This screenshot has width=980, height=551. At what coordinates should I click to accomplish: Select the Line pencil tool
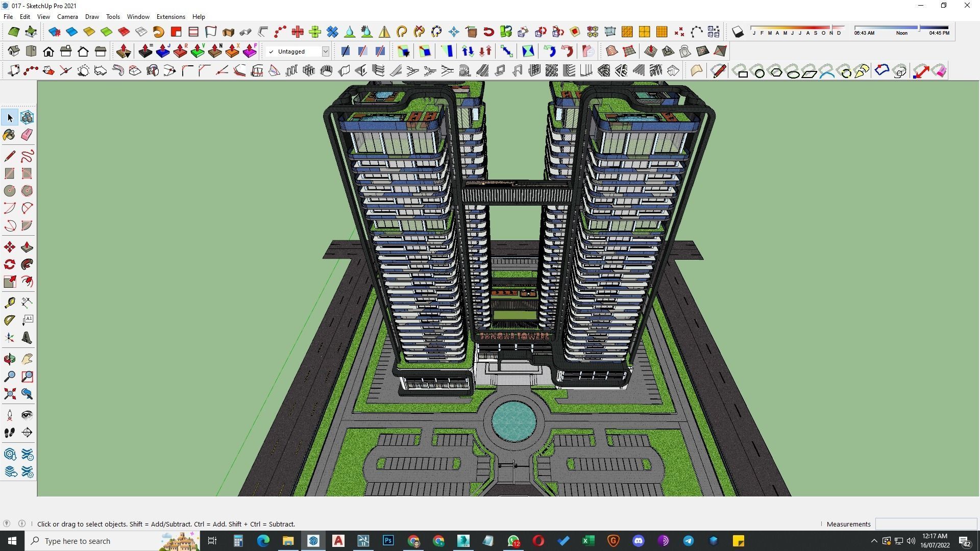(x=10, y=156)
